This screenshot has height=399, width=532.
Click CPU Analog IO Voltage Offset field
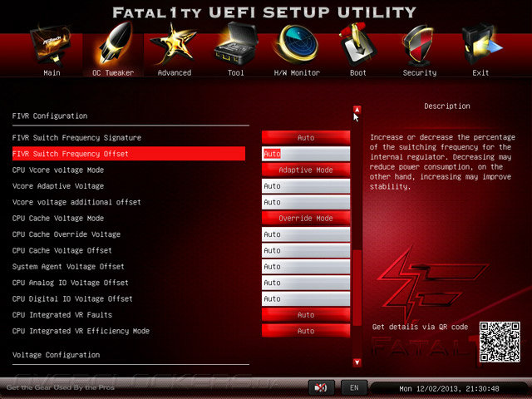306,283
